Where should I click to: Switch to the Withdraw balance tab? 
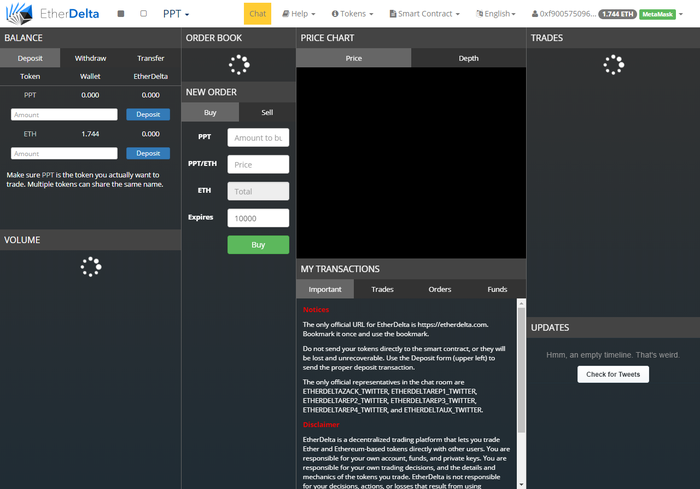pos(90,58)
